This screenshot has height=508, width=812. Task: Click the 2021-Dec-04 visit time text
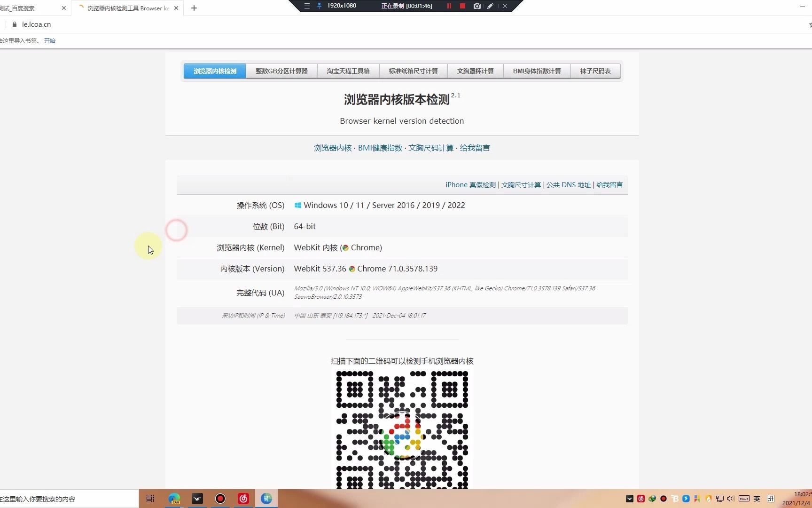(x=399, y=316)
